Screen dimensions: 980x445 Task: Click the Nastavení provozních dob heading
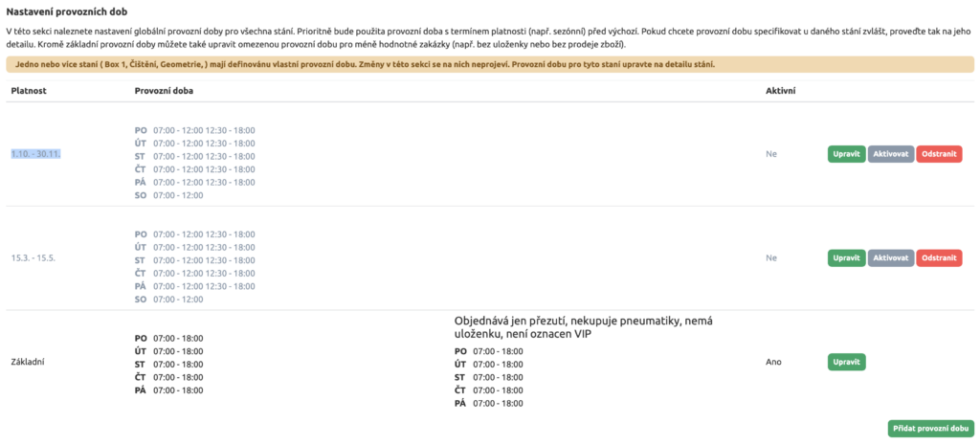coord(68,11)
